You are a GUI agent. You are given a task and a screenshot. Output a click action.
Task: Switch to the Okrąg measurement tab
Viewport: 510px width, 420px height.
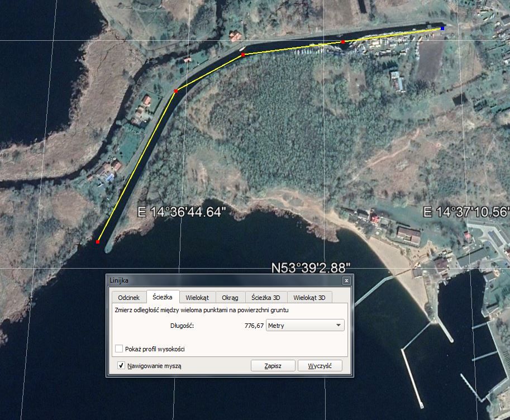tap(230, 298)
